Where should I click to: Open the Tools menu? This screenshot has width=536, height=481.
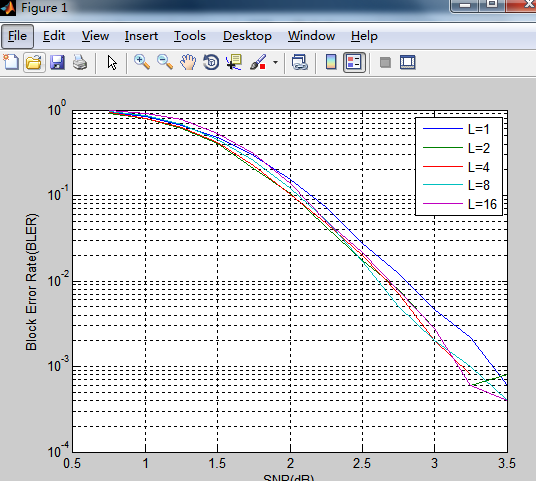(x=190, y=36)
